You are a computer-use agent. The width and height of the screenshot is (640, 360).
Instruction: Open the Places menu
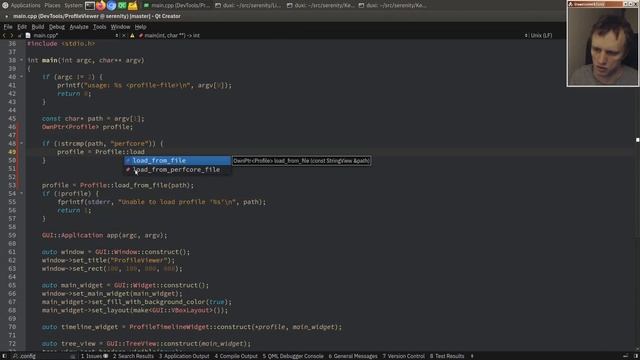click(52, 6)
